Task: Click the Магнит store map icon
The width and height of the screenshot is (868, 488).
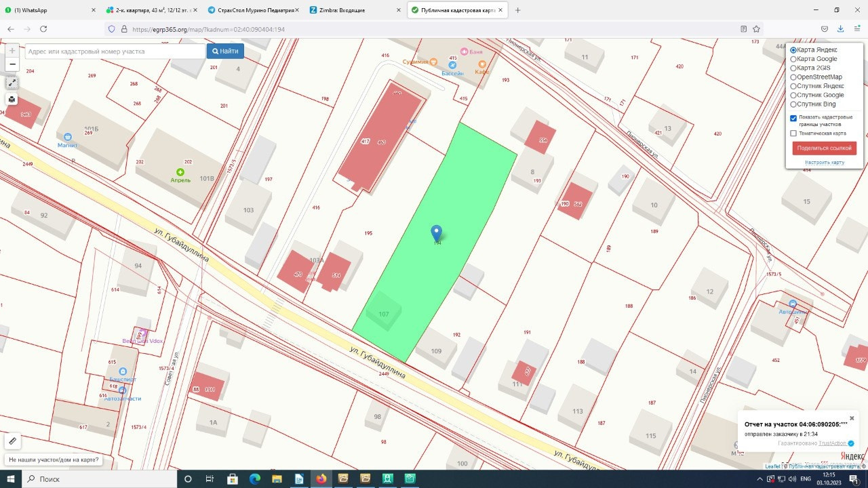Action: [68, 136]
